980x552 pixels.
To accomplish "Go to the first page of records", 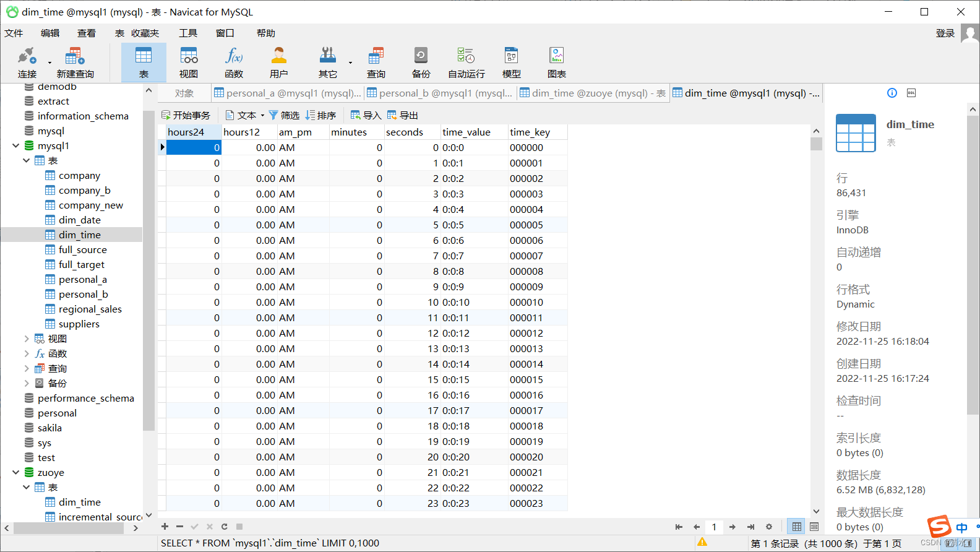I will [679, 527].
